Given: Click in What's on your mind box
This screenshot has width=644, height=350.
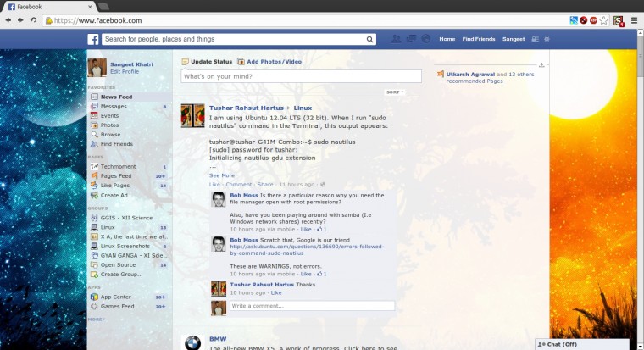Looking at the screenshot, I should click(301, 76).
